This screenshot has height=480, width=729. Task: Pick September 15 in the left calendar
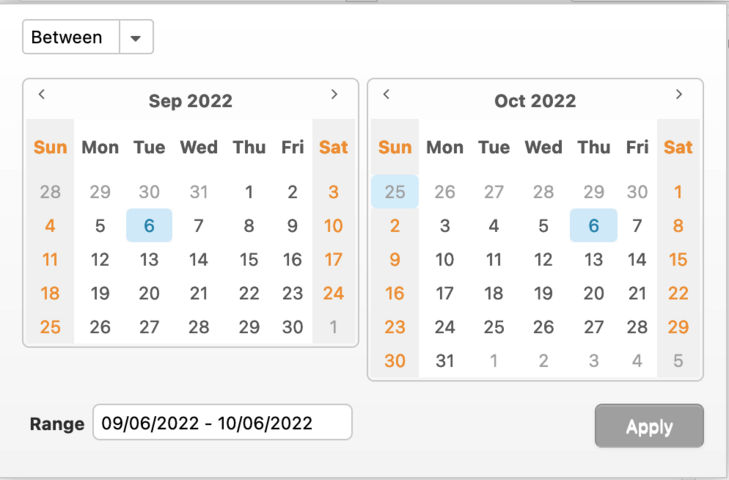(249, 260)
